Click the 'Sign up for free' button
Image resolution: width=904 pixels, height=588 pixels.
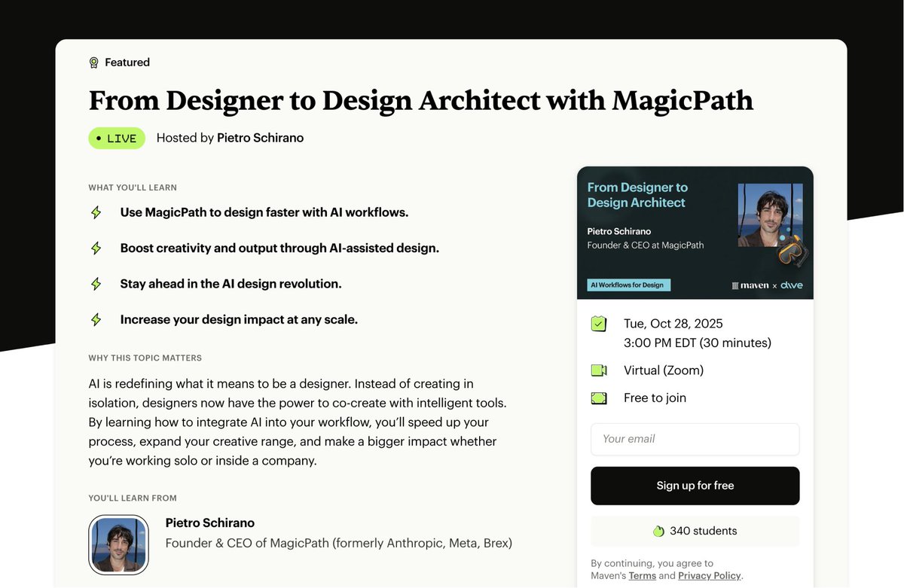(x=695, y=486)
